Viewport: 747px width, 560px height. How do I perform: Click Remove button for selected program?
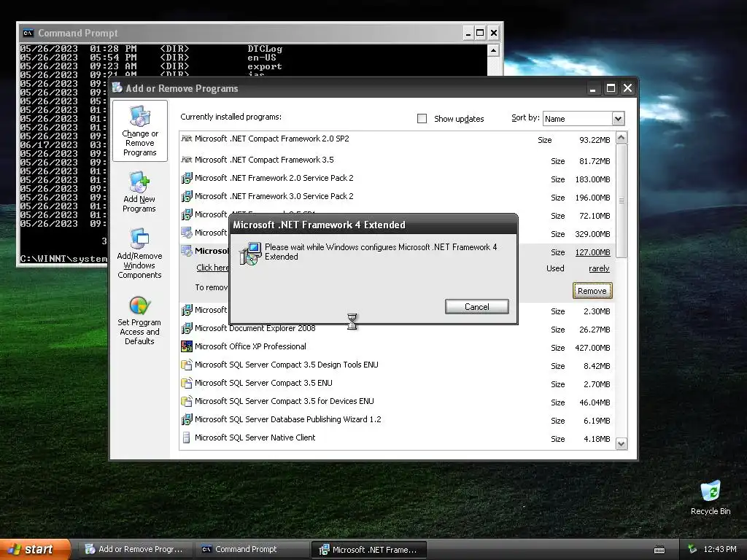point(592,291)
